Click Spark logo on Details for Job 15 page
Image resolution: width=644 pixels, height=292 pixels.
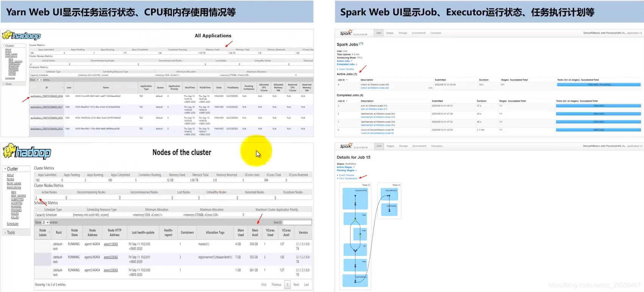tap(346, 146)
